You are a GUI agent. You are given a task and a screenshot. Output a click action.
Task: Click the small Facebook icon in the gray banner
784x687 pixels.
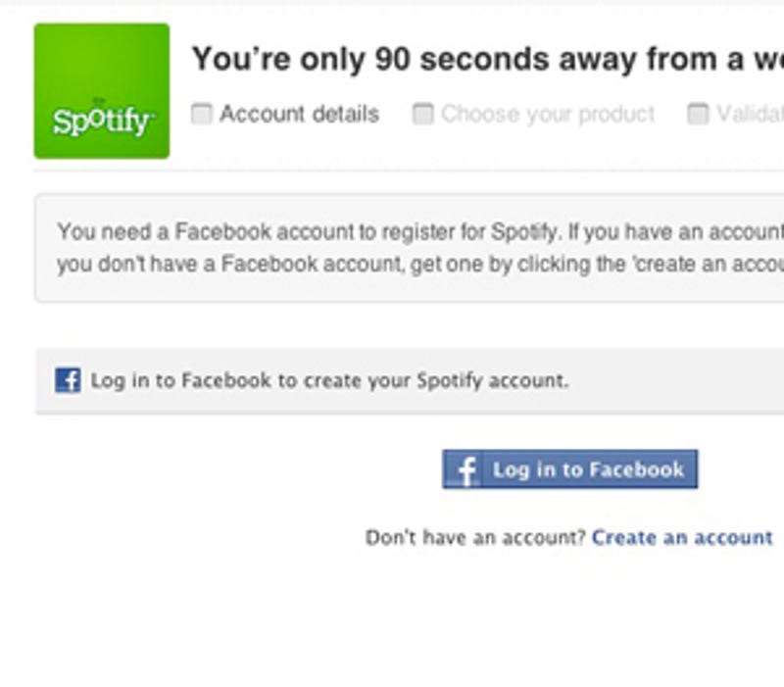tap(68, 380)
